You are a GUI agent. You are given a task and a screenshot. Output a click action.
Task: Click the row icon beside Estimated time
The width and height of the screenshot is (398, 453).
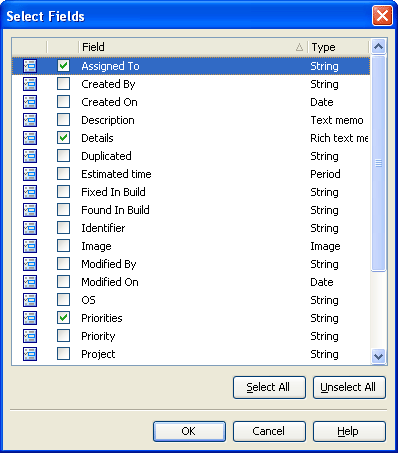pyautogui.click(x=30, y=174)
